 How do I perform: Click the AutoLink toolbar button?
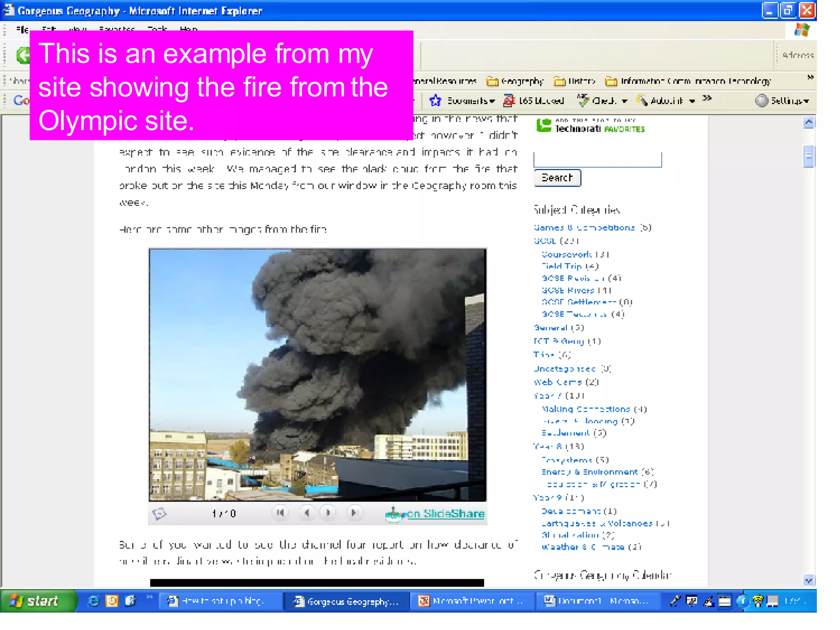[x=660, y=100]
